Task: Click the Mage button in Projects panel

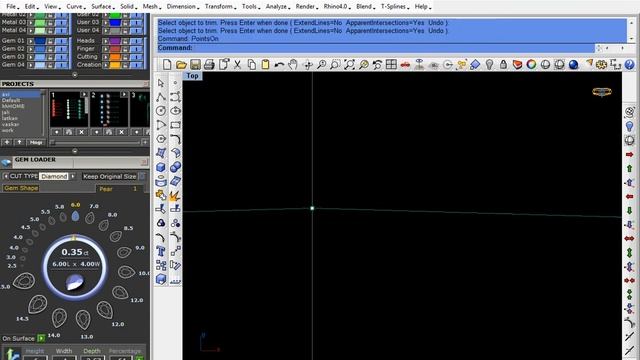Action: coord(36,142)
